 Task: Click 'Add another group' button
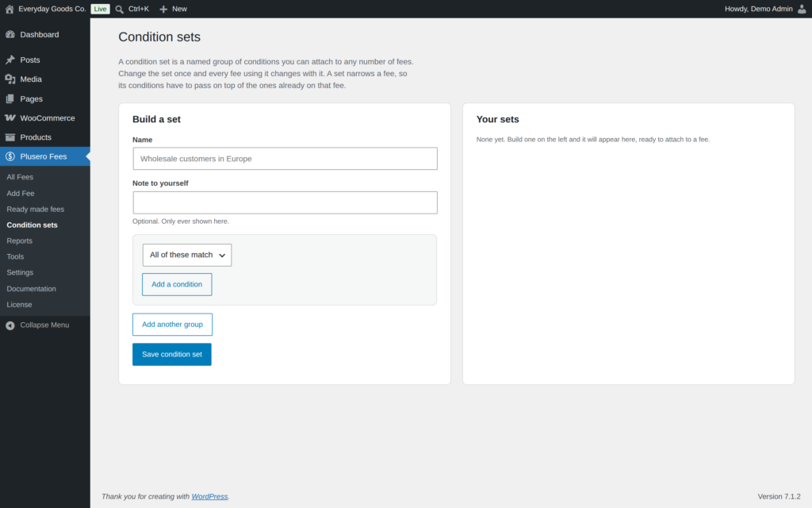pyautogui.click(x=172, y=325)
